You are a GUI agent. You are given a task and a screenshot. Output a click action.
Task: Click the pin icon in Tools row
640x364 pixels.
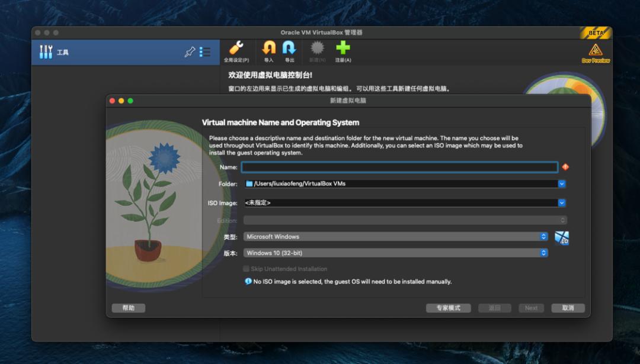point(190,52)
